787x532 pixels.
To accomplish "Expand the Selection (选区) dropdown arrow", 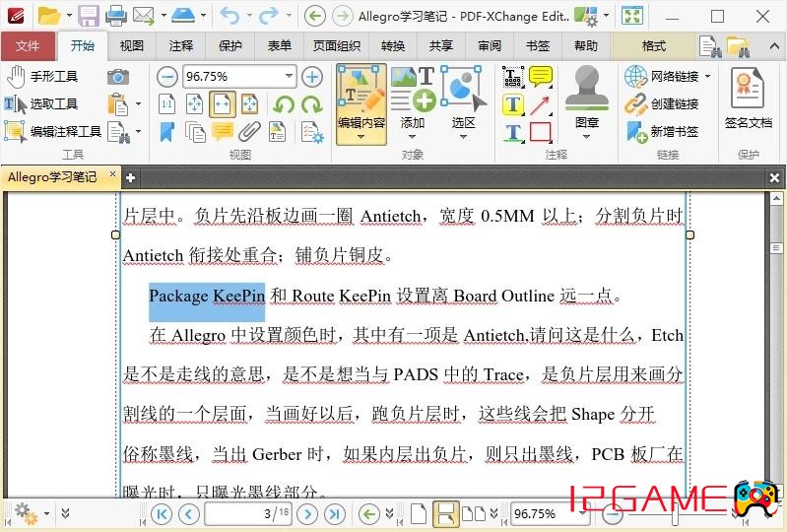I will click(x=463, y=137).
